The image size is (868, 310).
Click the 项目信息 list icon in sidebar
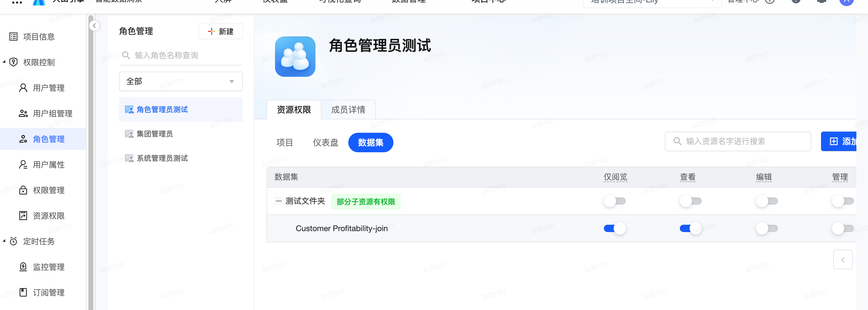13,37
